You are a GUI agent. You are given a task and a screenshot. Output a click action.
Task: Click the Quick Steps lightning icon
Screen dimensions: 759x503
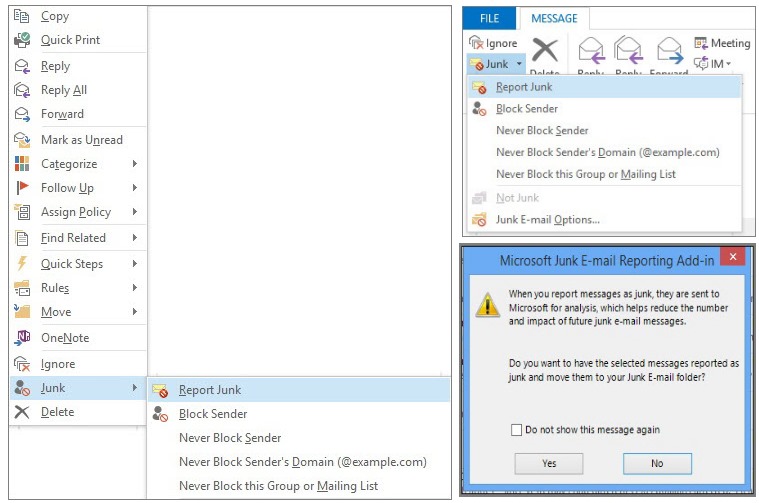[22, 263]
